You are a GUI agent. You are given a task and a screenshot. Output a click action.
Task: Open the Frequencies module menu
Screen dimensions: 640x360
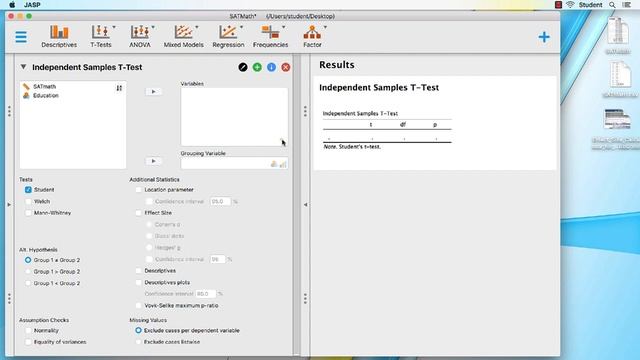[x=270, y=36]
